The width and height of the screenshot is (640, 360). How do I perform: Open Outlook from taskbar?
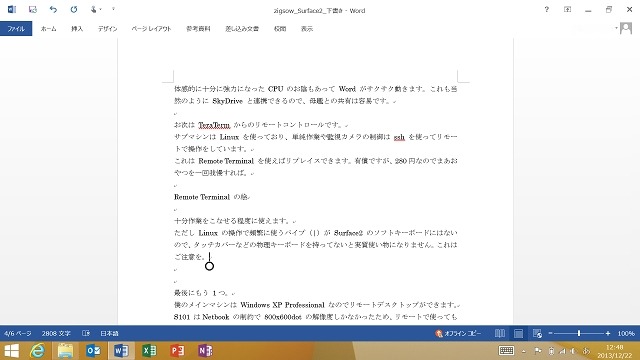pos(93,351)
